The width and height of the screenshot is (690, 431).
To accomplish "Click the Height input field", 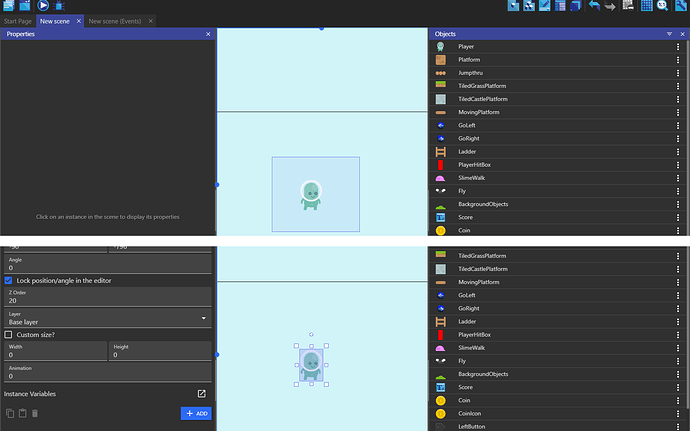I will 160,351.
